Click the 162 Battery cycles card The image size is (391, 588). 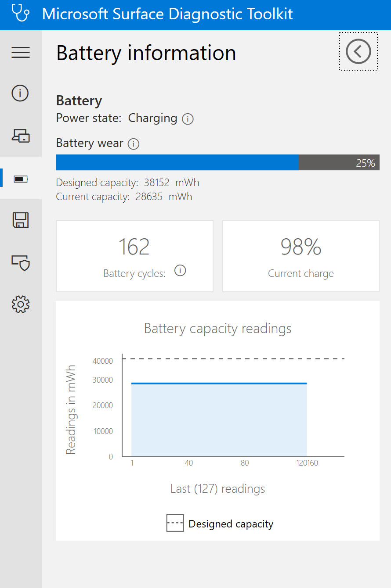point(134,256)
